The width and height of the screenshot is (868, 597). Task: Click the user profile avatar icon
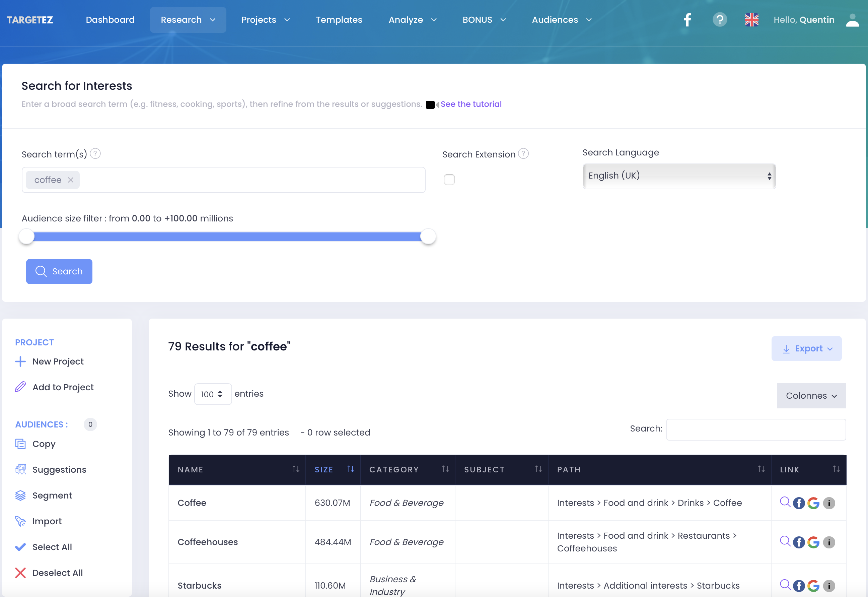click(852, 20)
